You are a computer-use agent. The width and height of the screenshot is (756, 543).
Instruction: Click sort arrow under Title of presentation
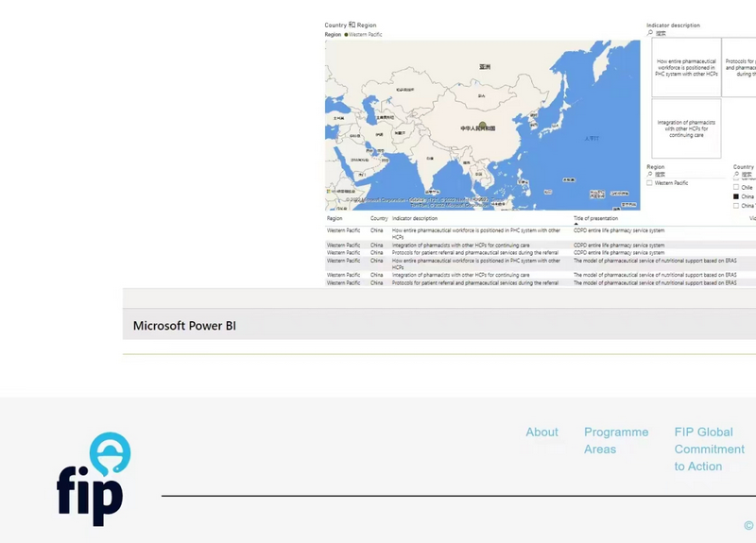(576, 224)
